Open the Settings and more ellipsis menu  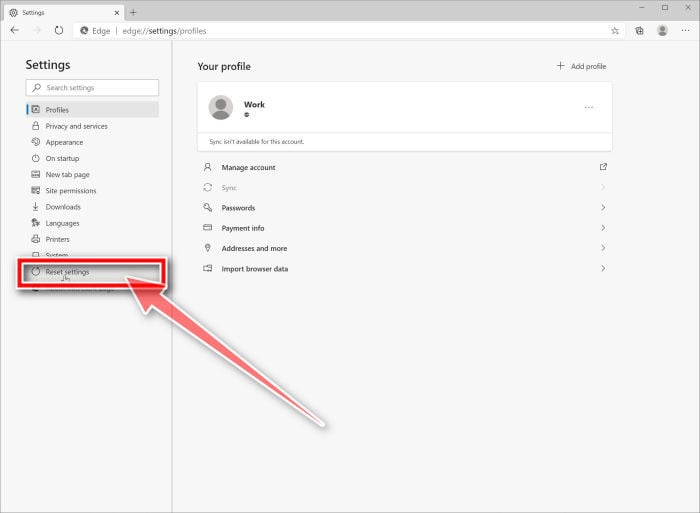685,30
